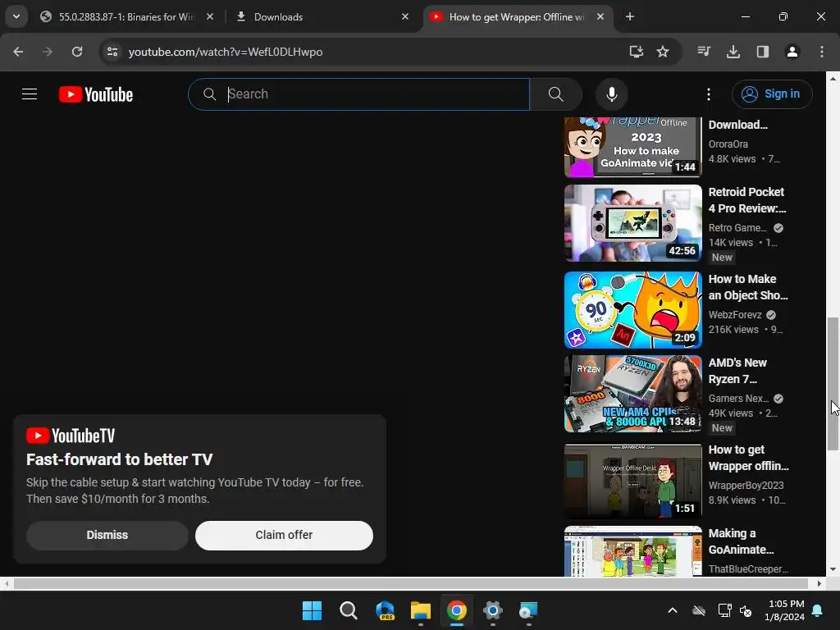Go back to previous page

[x=18, y=52]
